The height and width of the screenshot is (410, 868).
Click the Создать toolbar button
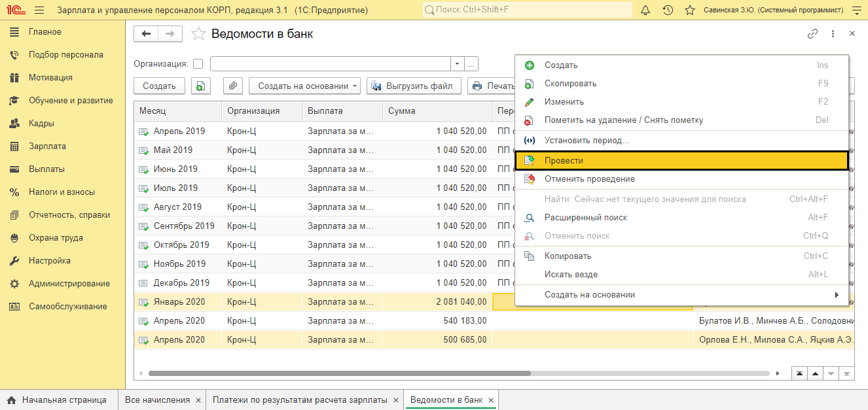point(160,86)
